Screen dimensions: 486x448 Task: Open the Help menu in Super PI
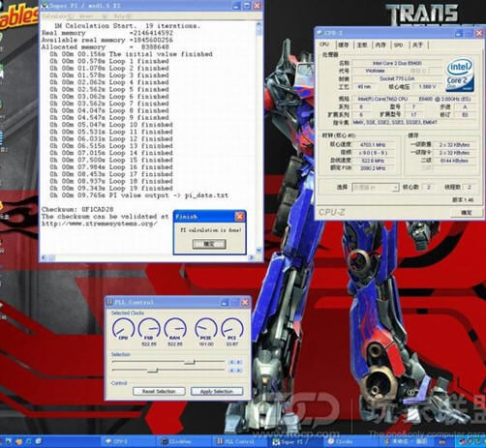coord(122,15)
